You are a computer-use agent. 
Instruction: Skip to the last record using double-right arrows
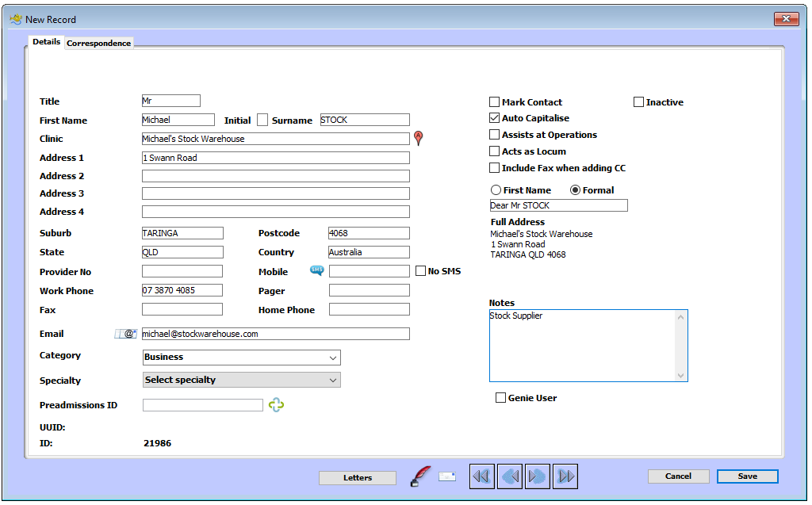(x=565, y=476)
